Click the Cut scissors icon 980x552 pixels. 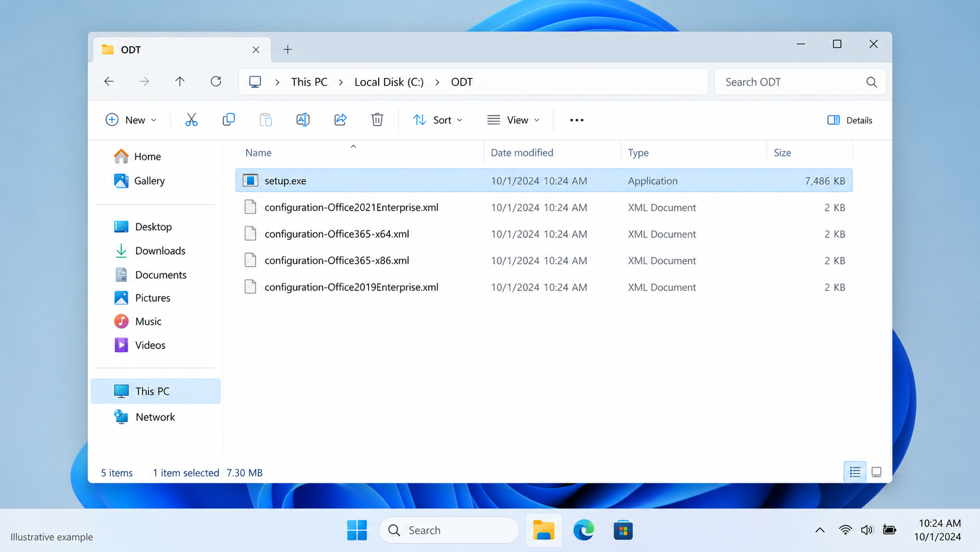pos(191,120)
